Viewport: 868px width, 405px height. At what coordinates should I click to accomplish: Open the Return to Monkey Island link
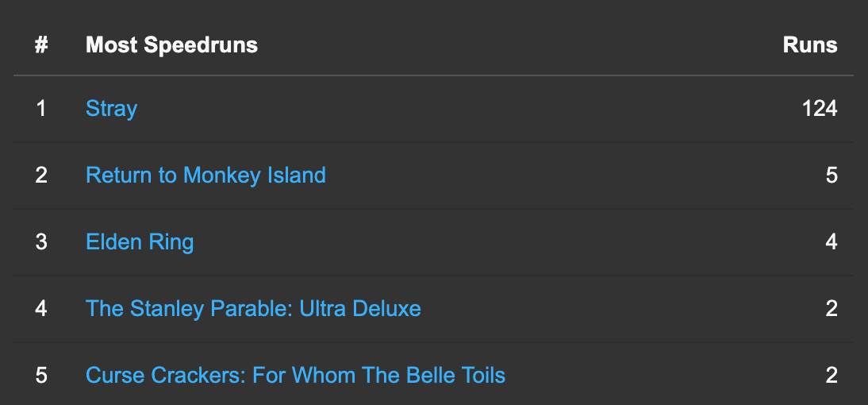coord(205,175)
